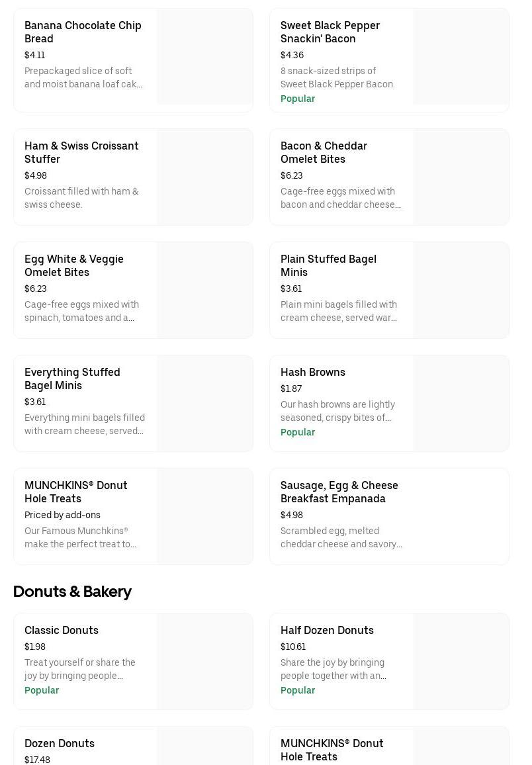
Task: Click the Hash Browns item title
Action: tap(313, 372)
